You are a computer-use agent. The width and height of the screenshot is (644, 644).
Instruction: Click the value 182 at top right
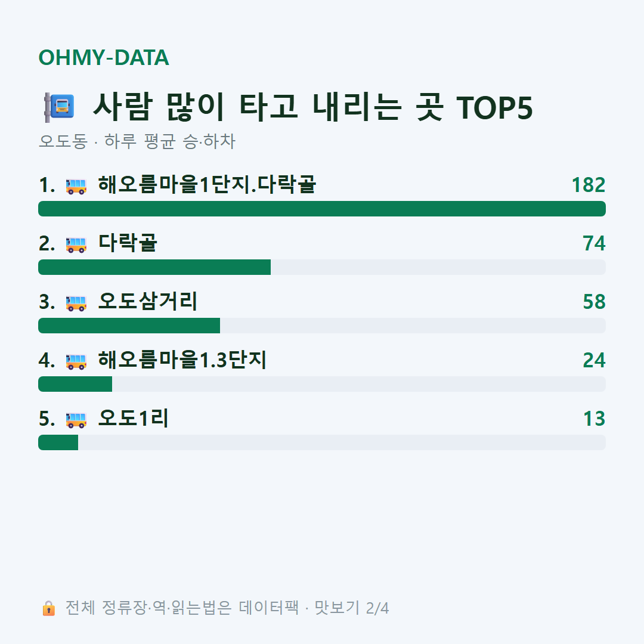(589, 185)
